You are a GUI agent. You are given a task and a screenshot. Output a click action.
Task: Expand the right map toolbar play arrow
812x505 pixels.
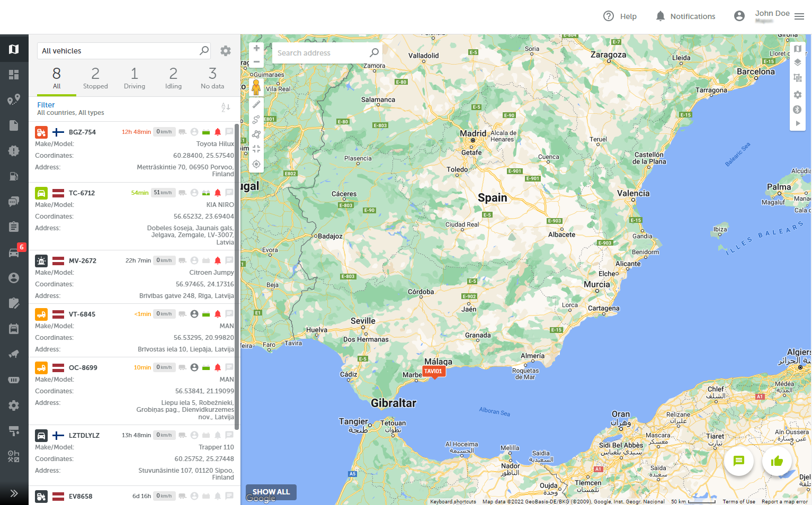point(798,123)
